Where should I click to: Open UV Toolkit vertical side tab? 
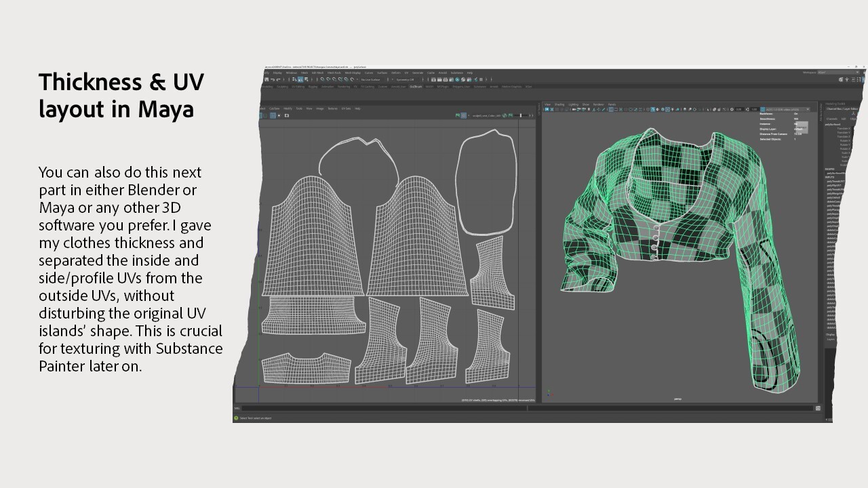click(x=539, y=109)
